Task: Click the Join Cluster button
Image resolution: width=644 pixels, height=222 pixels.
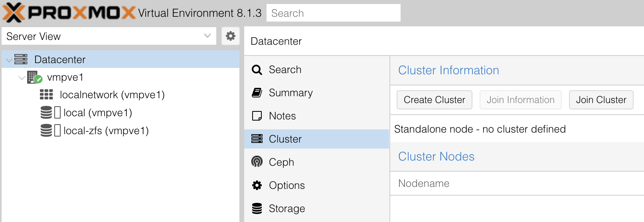Action: 601,100
